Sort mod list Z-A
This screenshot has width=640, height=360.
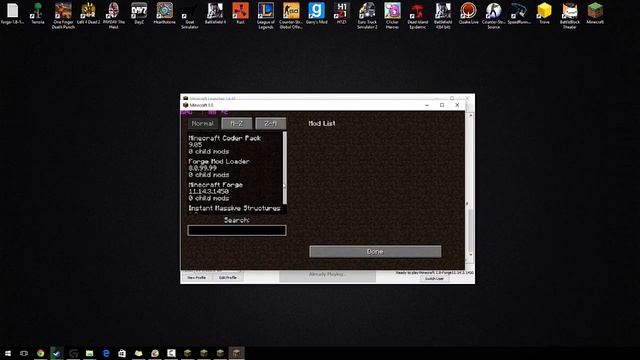point(271,124)
